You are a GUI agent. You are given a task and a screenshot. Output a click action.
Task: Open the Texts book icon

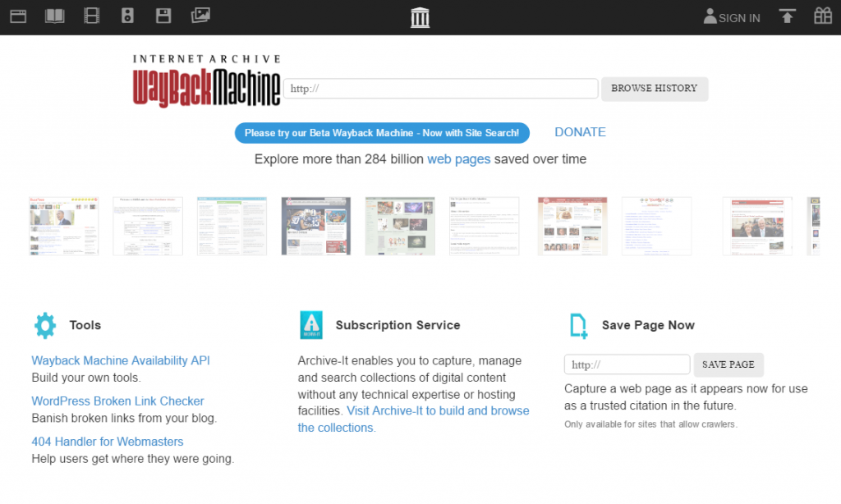(55, 16)
